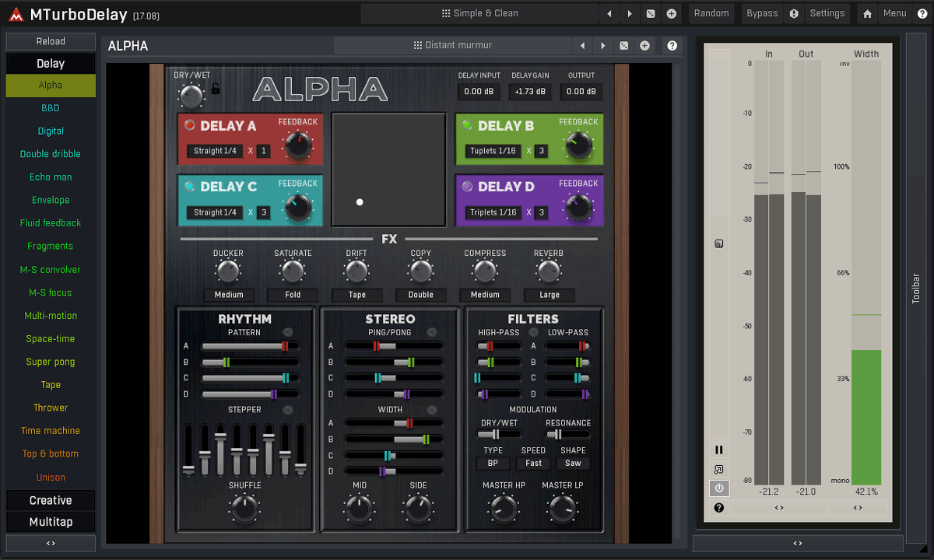Pause the meters
The height and width of the screenshot is (560, 934).
(x=718, y=450)
